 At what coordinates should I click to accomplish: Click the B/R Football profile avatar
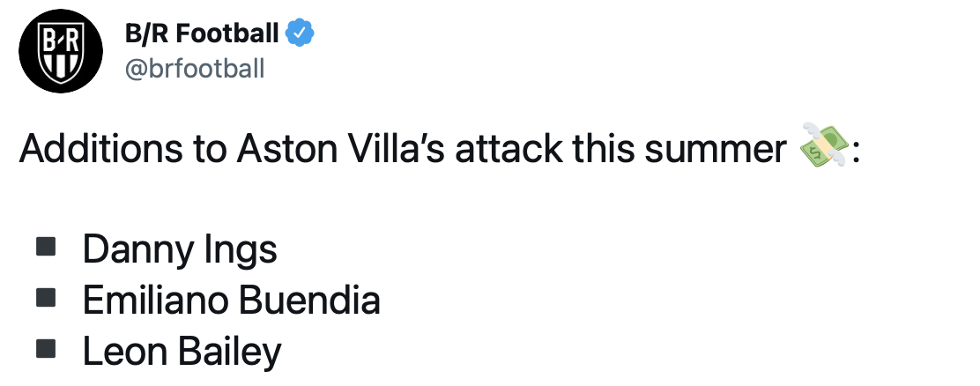56,55
